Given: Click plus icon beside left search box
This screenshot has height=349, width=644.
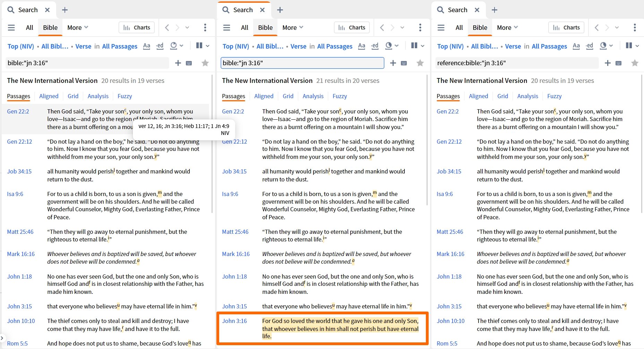Looking at the screenshot, I should (x=178, y=63).
